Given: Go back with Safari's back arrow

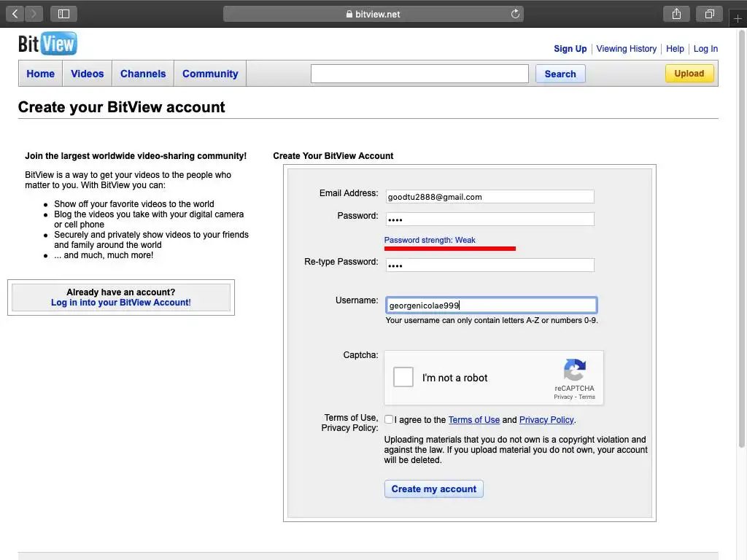Looking at the screenshot, I should (x=15, y=14).
